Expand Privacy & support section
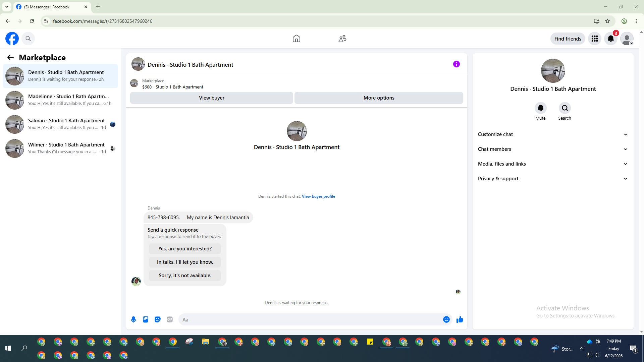 coord(553,179)
